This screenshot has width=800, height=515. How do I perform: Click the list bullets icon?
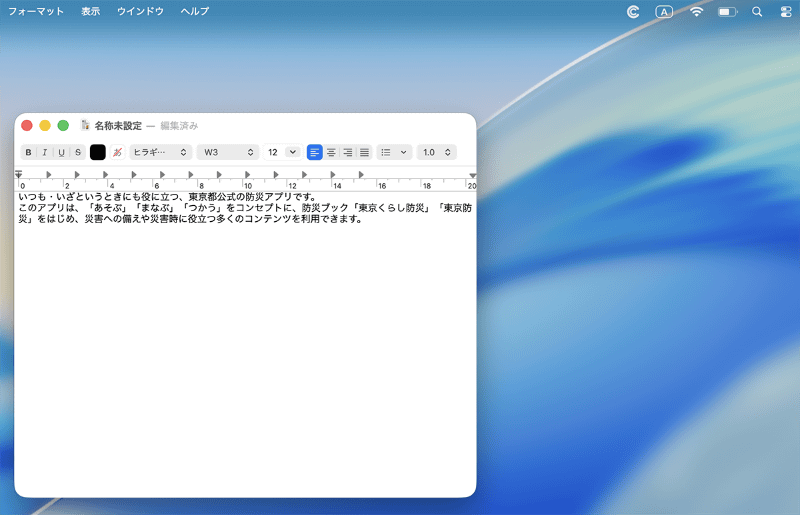[386, 152]
